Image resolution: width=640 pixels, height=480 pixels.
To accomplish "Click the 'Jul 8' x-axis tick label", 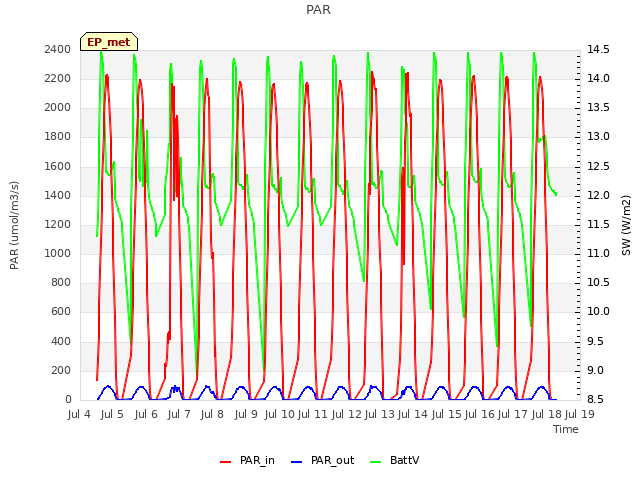I will coord(212,414).
